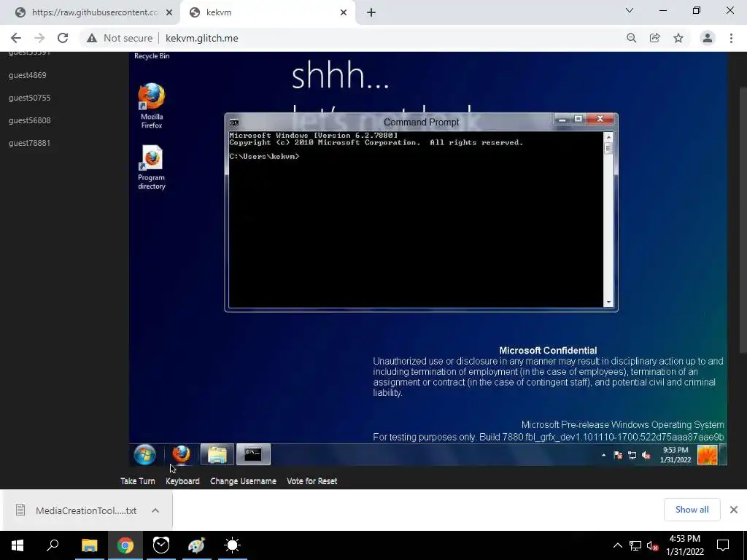Select user guest56808 in list
This screenshot has height=560, width=747.
29,120
